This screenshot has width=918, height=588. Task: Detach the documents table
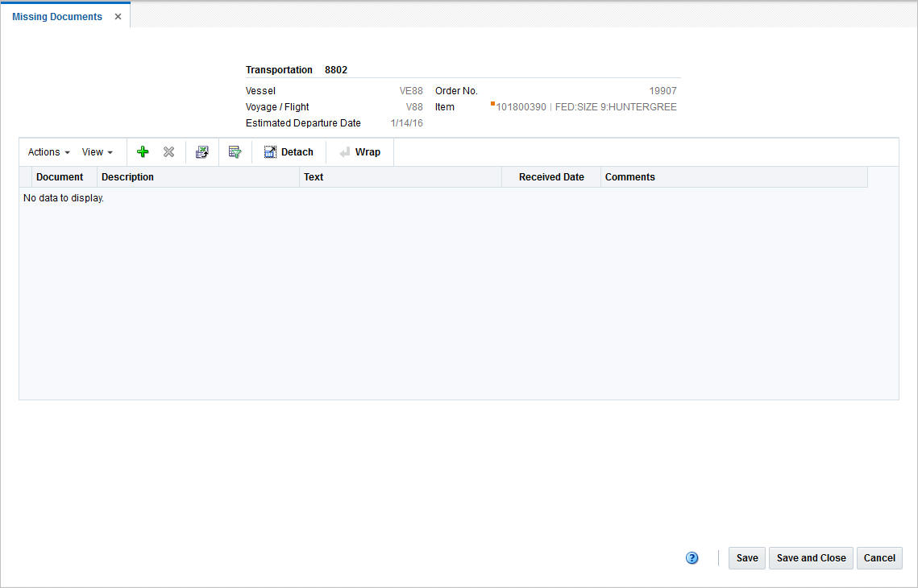(x=288, y=151)
